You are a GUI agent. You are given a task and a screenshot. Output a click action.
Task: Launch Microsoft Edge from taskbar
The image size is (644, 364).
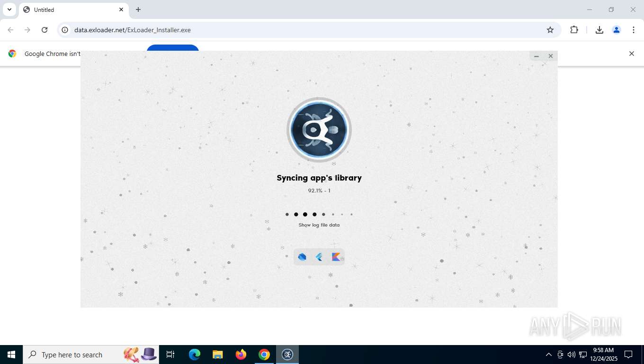(195, 355)
